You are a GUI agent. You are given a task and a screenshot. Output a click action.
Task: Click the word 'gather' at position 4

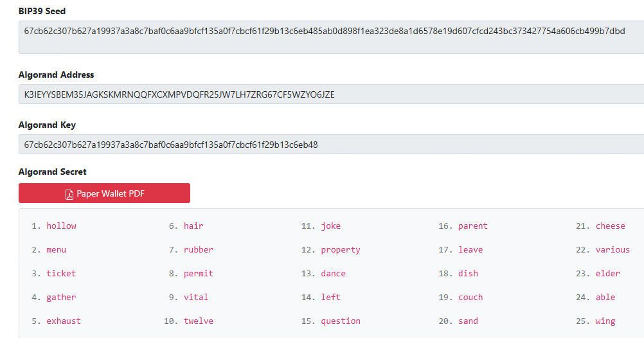tap(61, 297)
